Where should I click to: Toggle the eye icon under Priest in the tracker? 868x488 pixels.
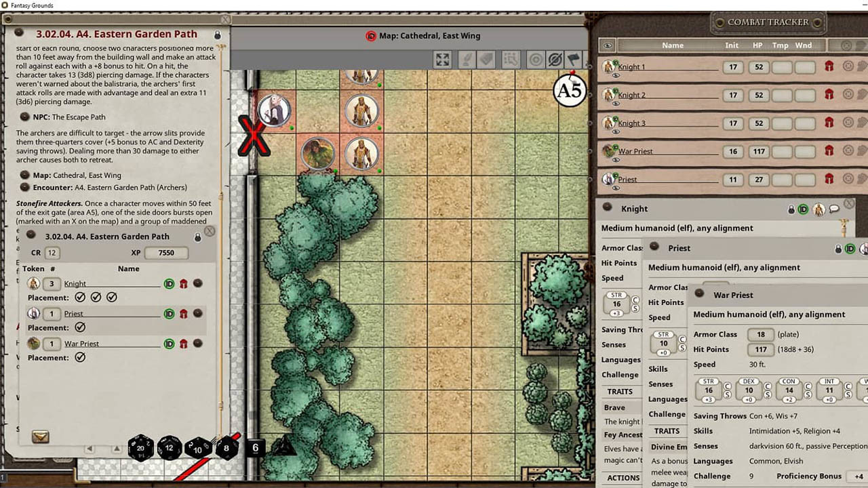pyautogui.click(x=617, y=188)
